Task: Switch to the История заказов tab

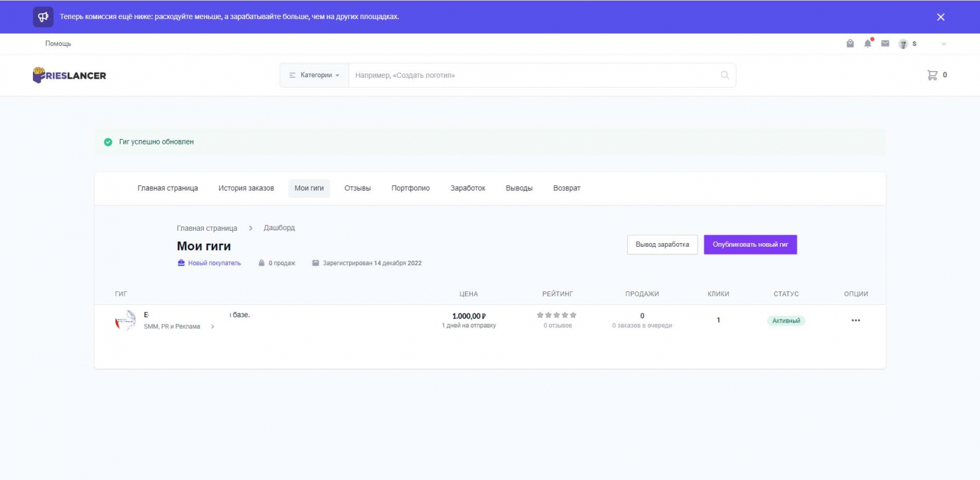Action: 246,189
